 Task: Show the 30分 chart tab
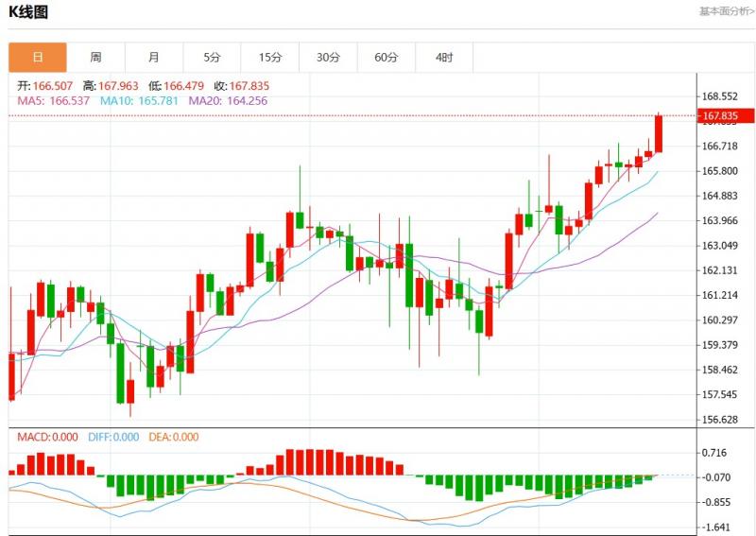click(x=328, y=58)
